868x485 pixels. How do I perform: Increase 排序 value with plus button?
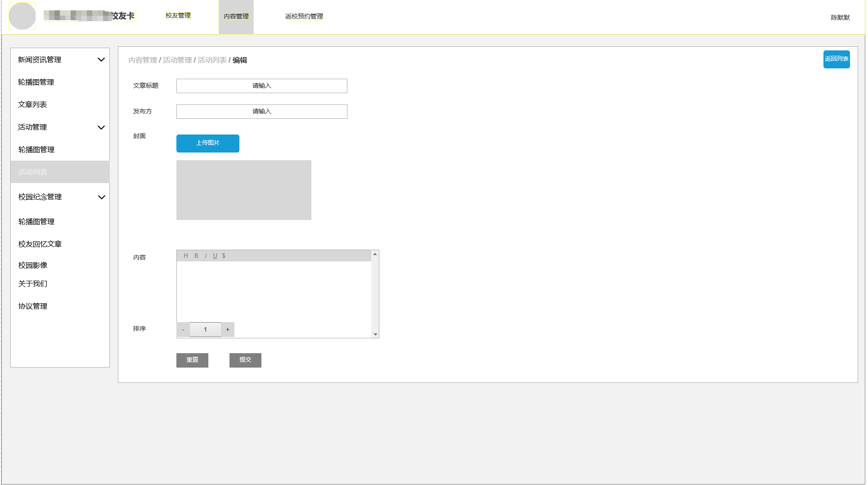point(228,330)
